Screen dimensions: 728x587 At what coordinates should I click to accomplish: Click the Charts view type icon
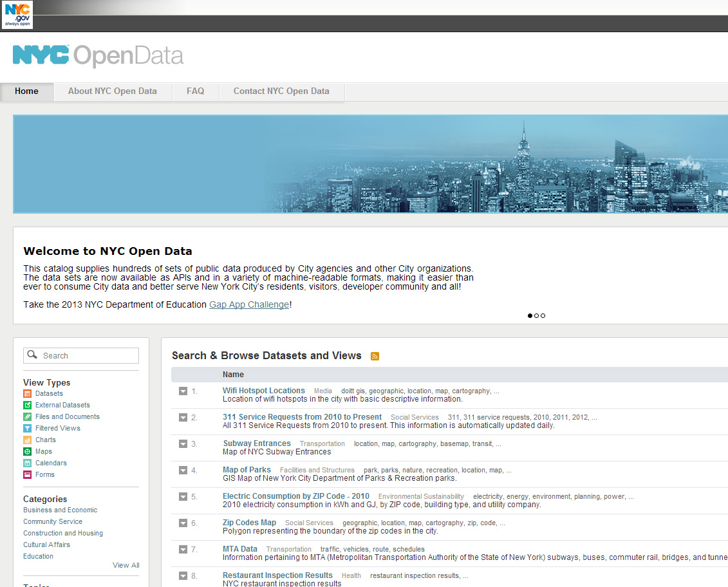pyautogui.click(x=28, y=440)
